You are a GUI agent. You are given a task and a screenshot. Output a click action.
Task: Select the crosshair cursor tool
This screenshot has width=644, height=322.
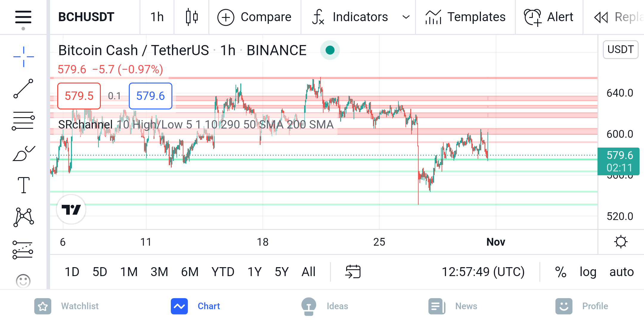[24, 57]
